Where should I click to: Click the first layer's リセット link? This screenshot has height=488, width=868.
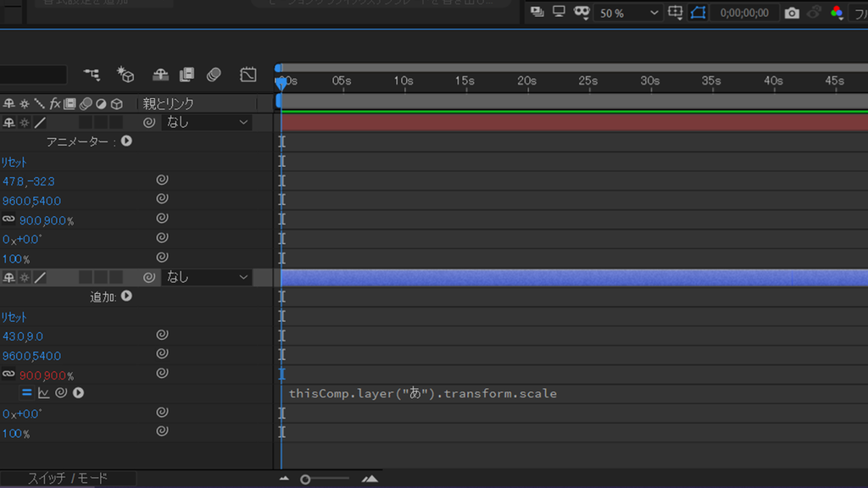pyautogui.click(x=14, y=162)
